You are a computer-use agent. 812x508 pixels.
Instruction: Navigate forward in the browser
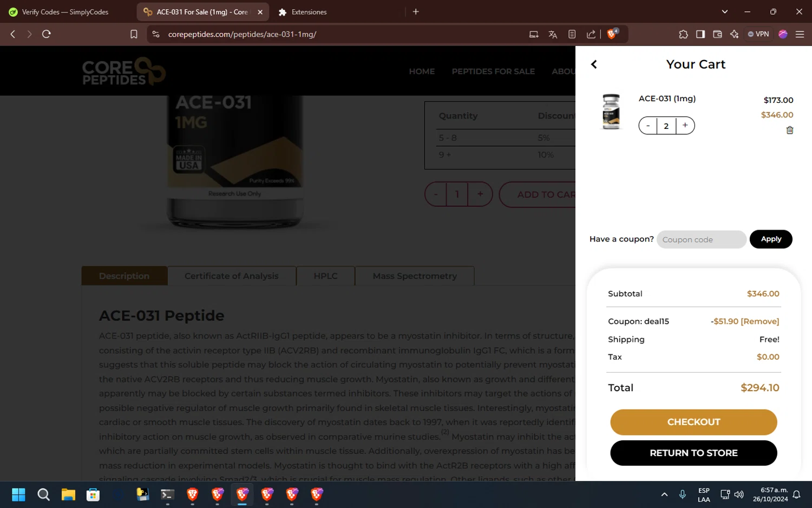(x=29, y=34)
